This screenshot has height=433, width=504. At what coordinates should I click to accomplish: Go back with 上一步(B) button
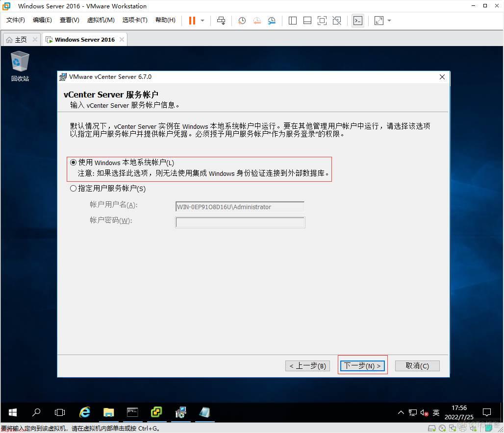[307, 366]
